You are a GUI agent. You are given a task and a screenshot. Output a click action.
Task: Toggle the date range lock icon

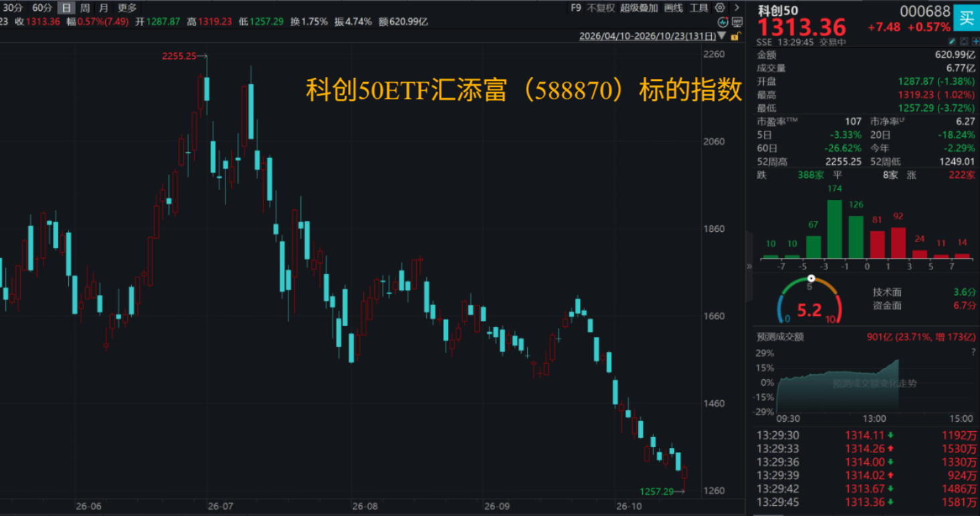[736, 37]
